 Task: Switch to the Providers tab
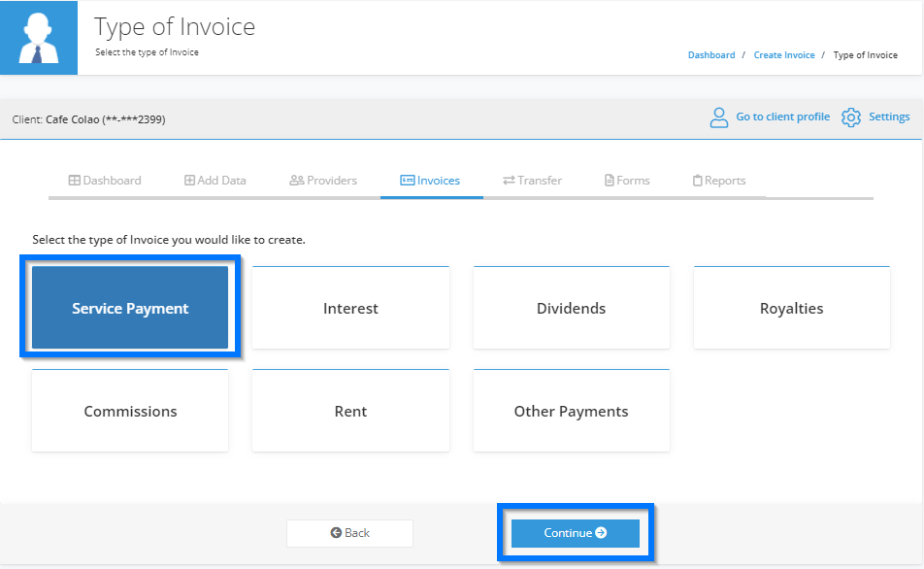323,181
